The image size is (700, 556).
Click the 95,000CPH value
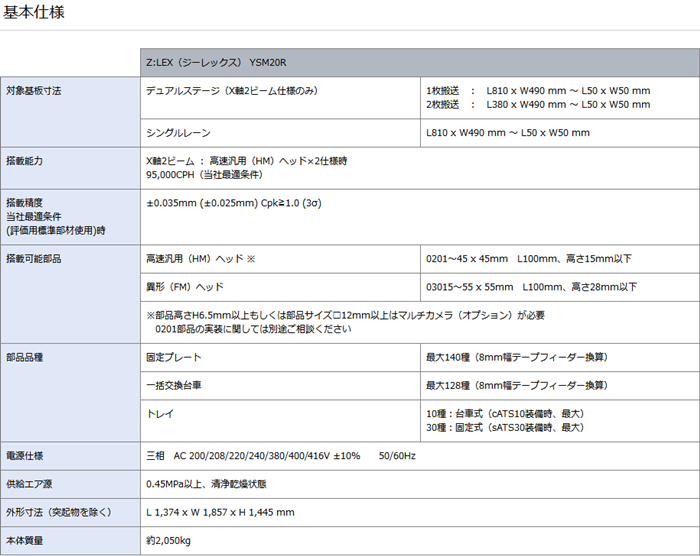204,175
